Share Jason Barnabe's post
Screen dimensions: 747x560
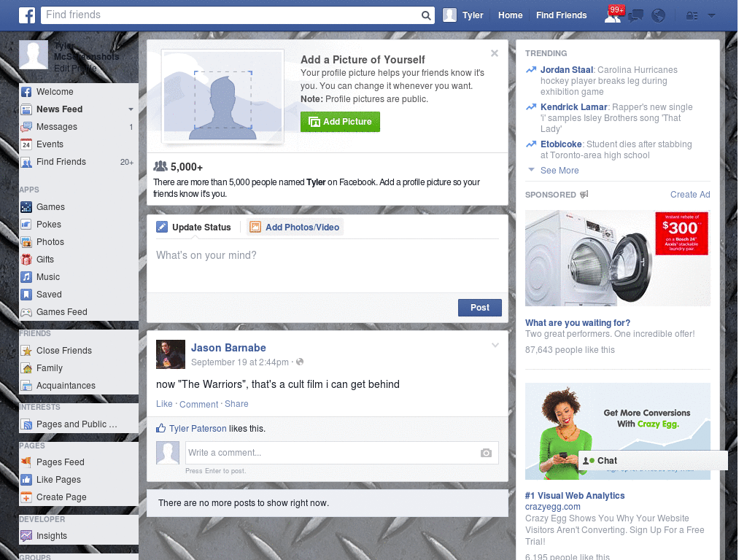coord(236,404)
